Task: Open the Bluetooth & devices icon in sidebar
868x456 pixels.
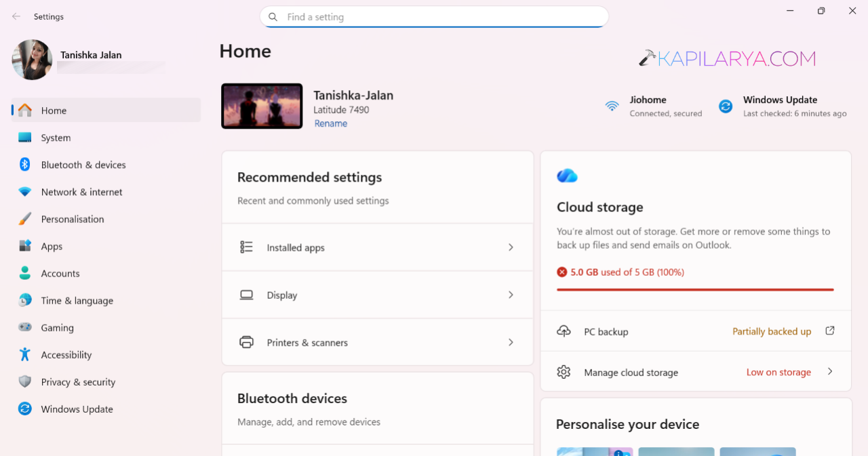Action: [25, 165]
